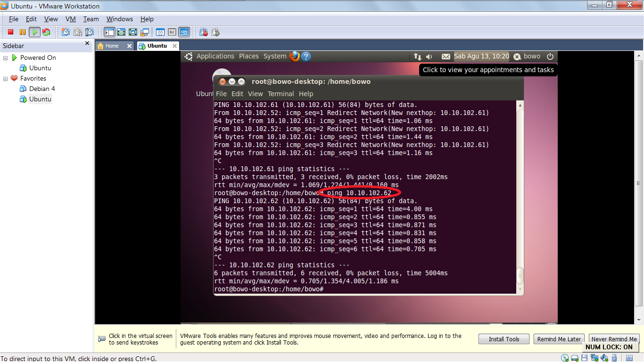The height and width of the screenshot is (362, 644).
Task: Close the Ubuntu tab
Action: [174, 46]
